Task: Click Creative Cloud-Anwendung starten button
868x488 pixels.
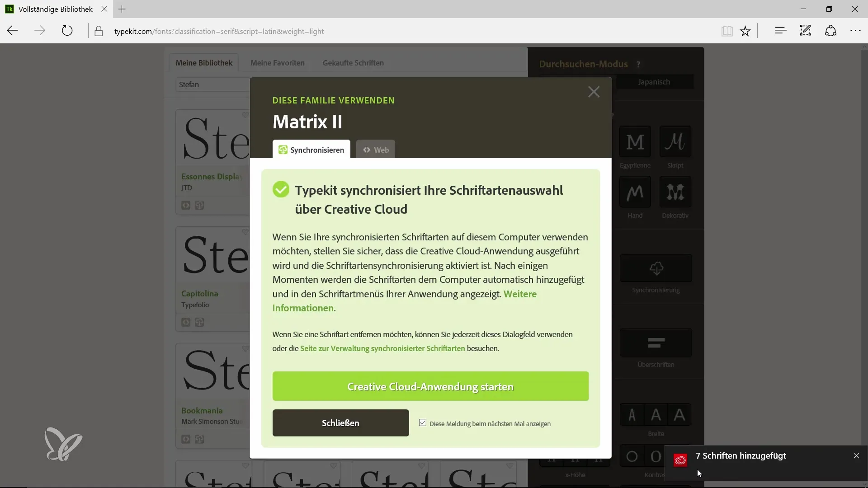Action: (x=430, y=386)
